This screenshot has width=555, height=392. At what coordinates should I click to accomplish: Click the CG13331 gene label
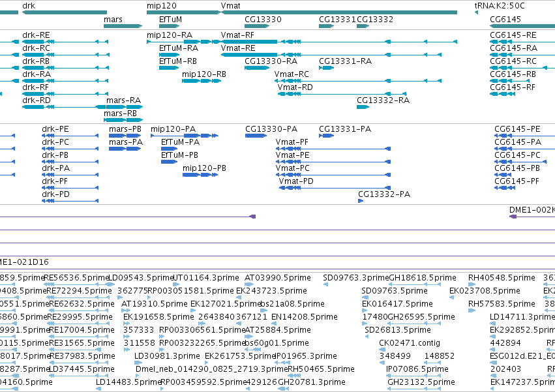tap(337, 19)
